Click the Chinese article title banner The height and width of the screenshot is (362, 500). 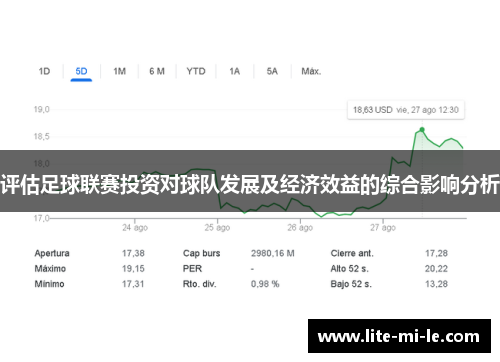click(250, 181)
